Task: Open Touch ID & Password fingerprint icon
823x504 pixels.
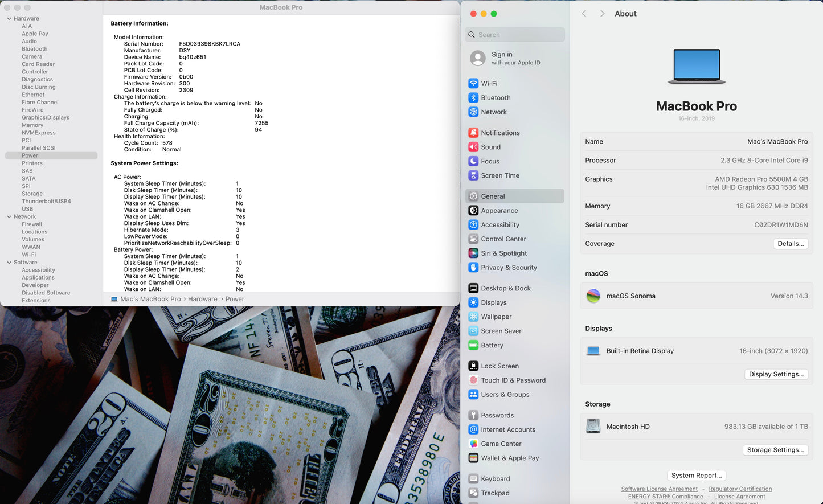Action: (x=473, y=380)
